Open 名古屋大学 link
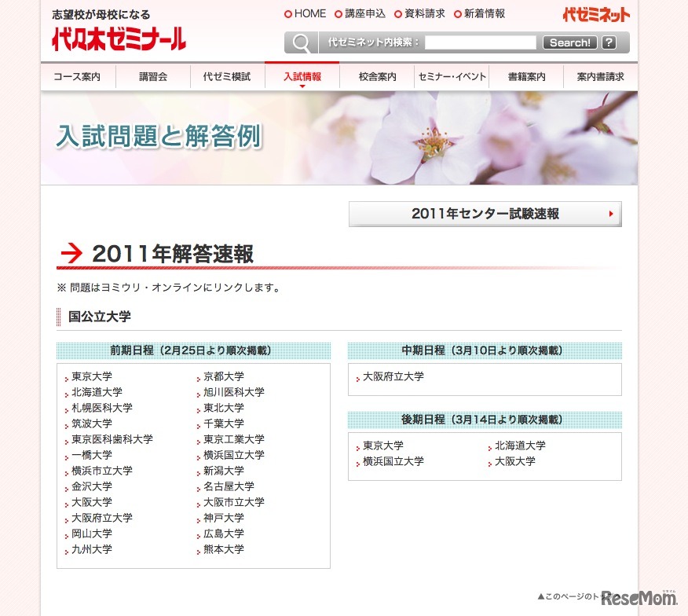The height and width of the screenshot is (616, 688). point(229,486)
